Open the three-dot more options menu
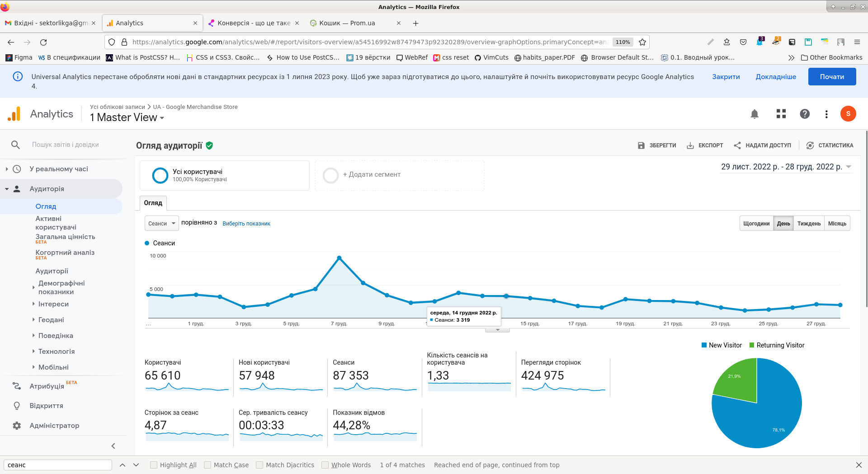This screenshot has height=474, width=868. (x=826, y=114)
